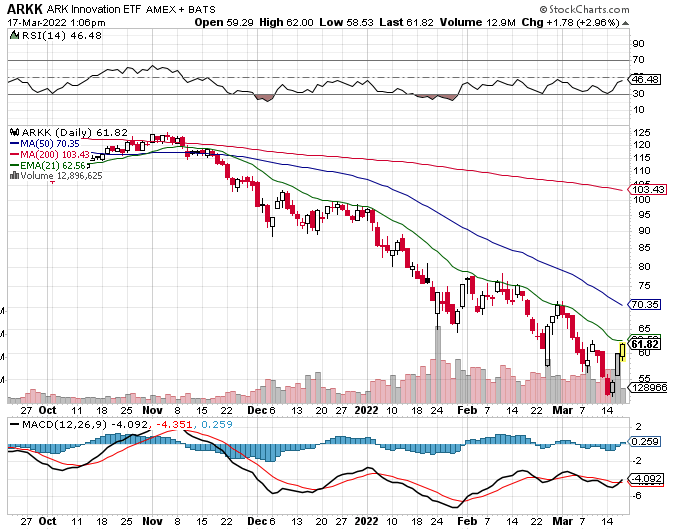Screen dimensions: 693x530
Task: Select the green EMA(21) legend line marker
Action: click(x=15, y=165)
